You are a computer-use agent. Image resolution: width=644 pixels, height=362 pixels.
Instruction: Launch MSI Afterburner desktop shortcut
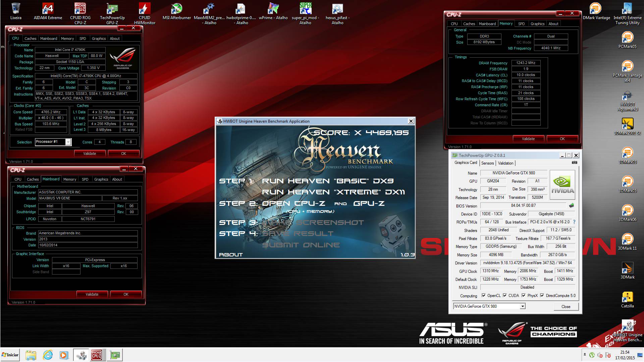177,11
